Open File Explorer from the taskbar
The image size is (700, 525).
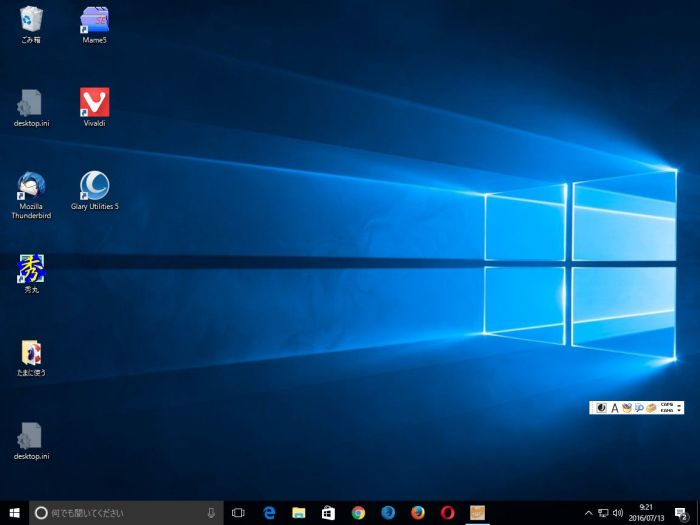point(298,513)
